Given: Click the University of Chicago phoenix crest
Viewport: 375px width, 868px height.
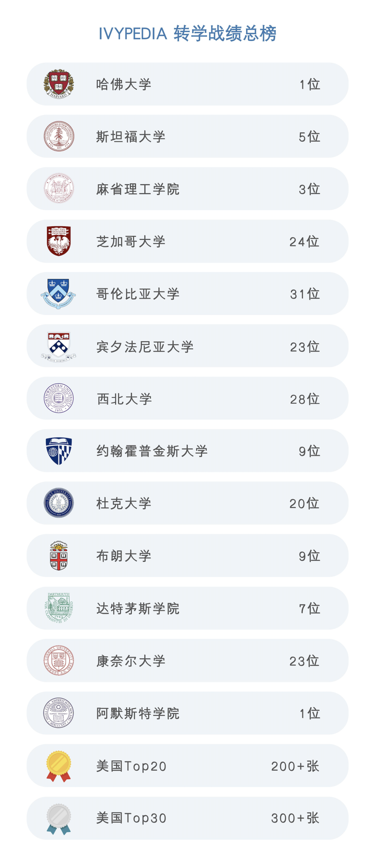Looking at the screenshot, I should click(59, 241).
